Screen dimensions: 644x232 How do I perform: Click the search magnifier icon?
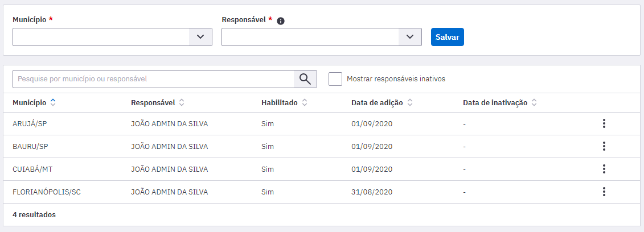[305, 79]
